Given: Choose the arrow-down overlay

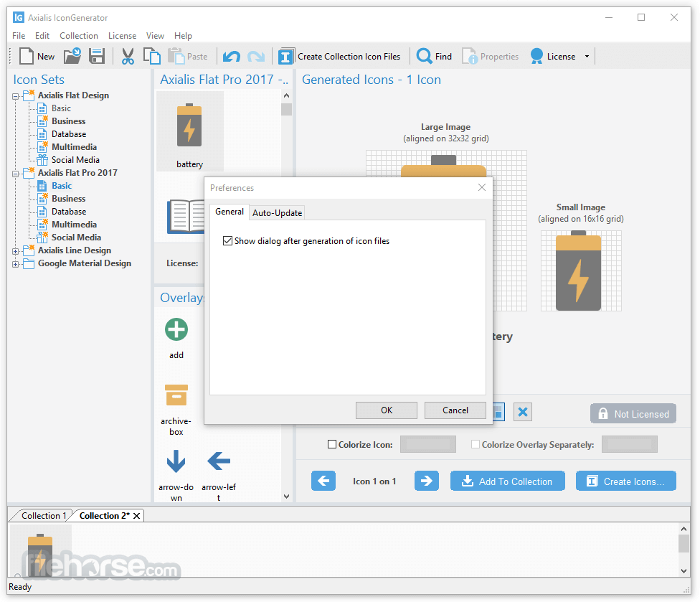Looking at the screenshot, I should pos(176,461).
